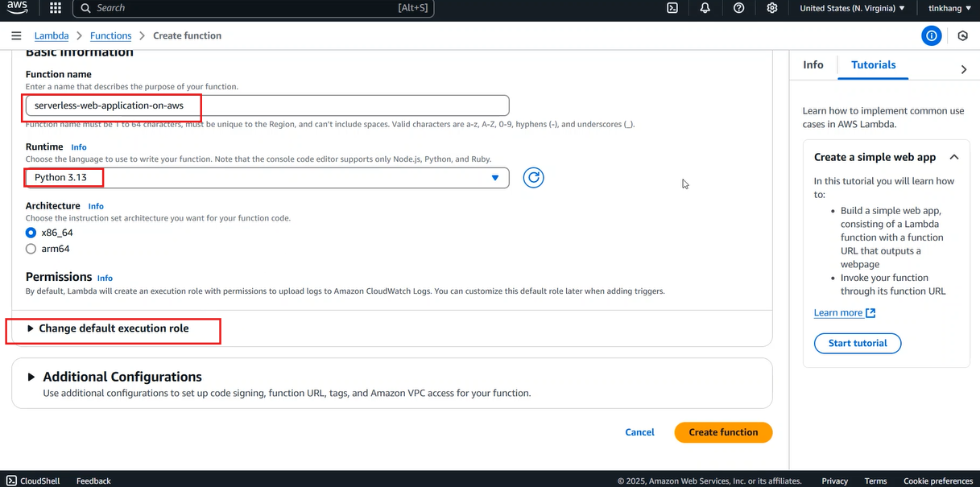Click CloudShell in the footer
Viewport: 980px width, 487px height.
tap(33, 481)
